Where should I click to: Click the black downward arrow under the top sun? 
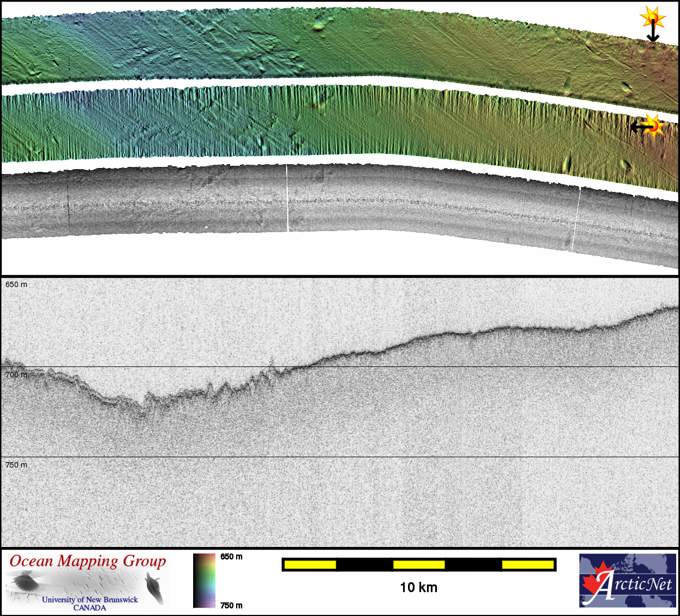[x=652, y=34]
